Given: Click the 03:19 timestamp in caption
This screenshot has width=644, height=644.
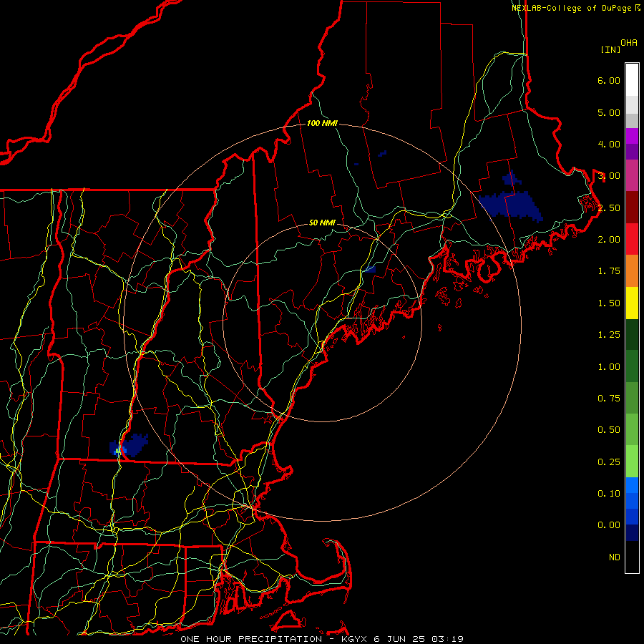Looking at the screenshot, I should click(448, 639).
